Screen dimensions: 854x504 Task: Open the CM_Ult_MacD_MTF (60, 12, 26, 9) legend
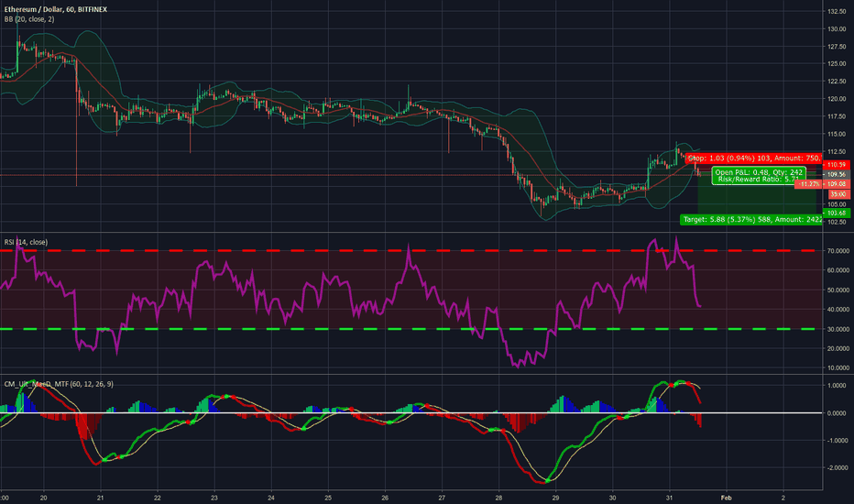pyautogui.click(x=59, y=384)
